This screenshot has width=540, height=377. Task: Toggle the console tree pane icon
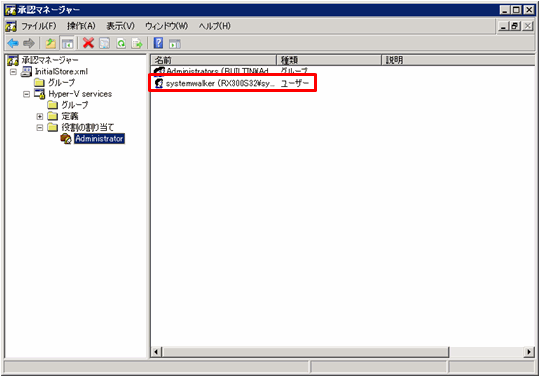68,43
